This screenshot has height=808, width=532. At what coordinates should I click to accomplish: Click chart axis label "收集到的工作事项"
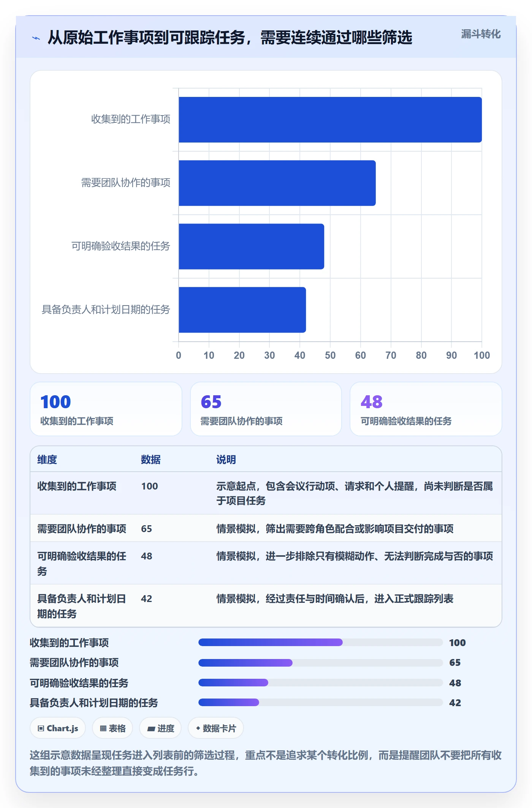coord(131,119)
